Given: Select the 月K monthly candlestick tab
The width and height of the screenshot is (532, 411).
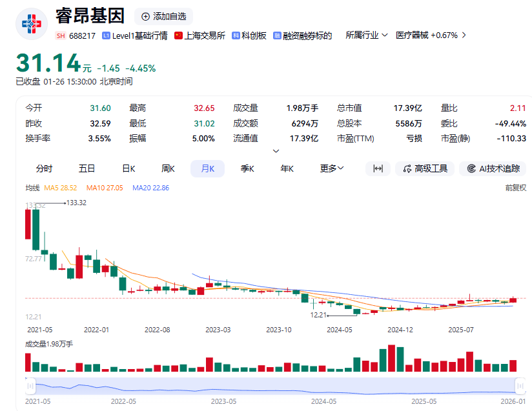Looking at the screenshot, I should tap(207, 168).
